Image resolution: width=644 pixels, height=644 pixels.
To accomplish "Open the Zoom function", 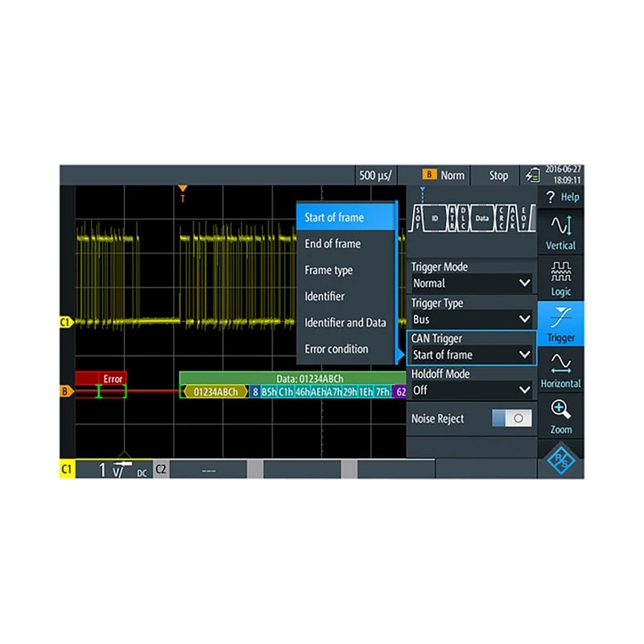I will [560, 416].
